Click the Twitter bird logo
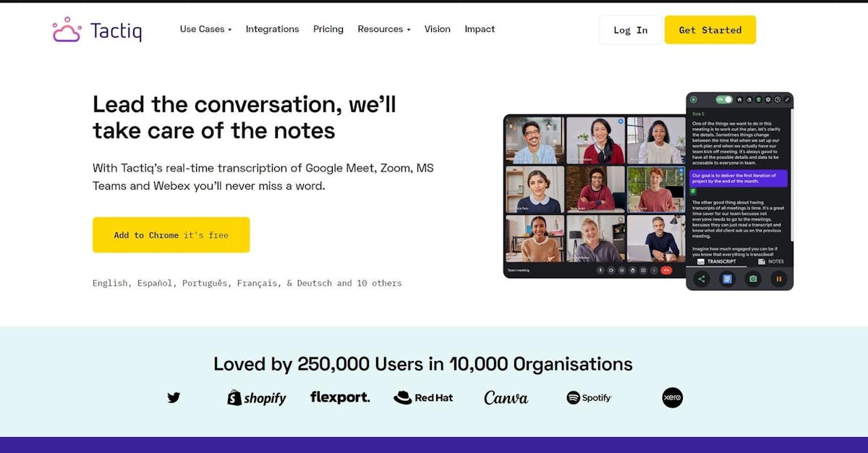Screen dimensions: 868x453 [x=174, y=397]
